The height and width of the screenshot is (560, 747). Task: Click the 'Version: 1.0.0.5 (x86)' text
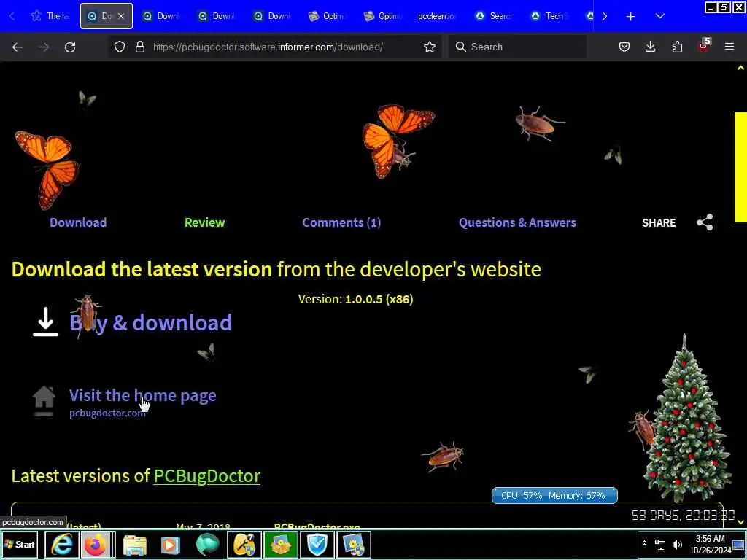point(355,299)
